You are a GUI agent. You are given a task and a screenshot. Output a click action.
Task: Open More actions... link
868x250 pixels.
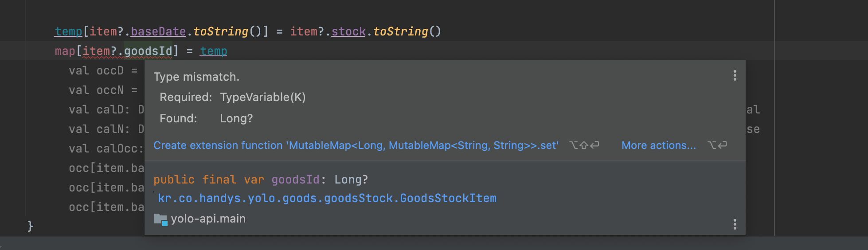(659, 145)
